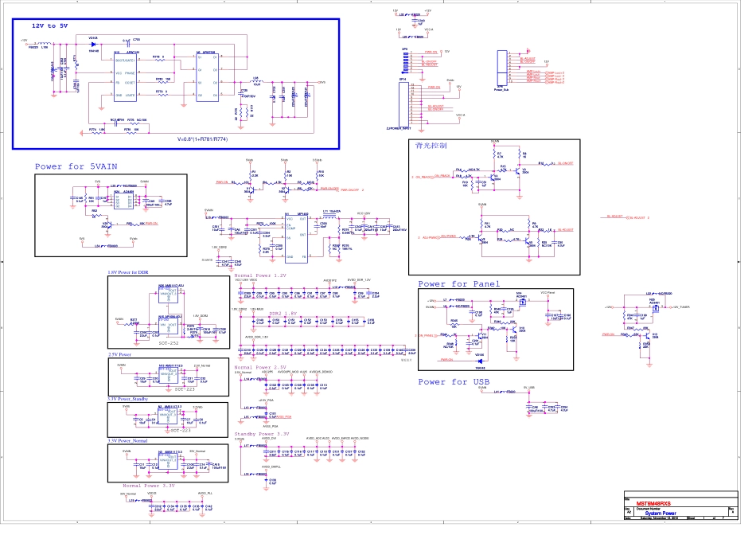Viewport: 756px width, 535px height.
Task: Select the L56 10uH inductor symbol
Action: pos(256,82)
